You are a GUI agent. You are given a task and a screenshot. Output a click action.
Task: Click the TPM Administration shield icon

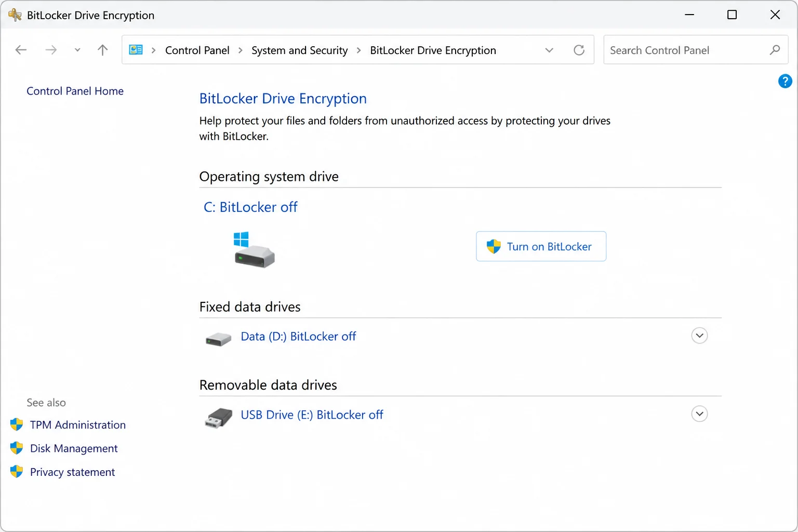tap(17, 424)
